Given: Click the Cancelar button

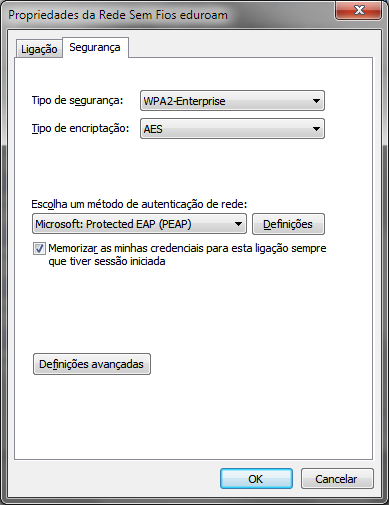Looking at the screenshot, I should click(x=337, y=479).
